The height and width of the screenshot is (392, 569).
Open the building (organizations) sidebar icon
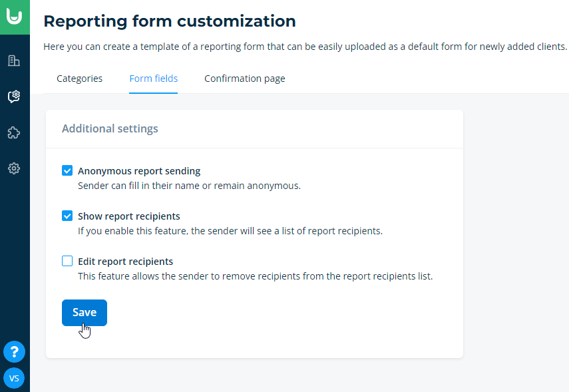(x=14, y=61)
